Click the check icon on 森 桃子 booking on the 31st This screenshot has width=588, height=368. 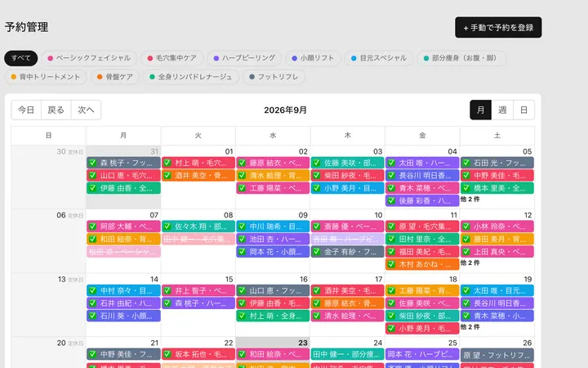click(x=93, y=163)
